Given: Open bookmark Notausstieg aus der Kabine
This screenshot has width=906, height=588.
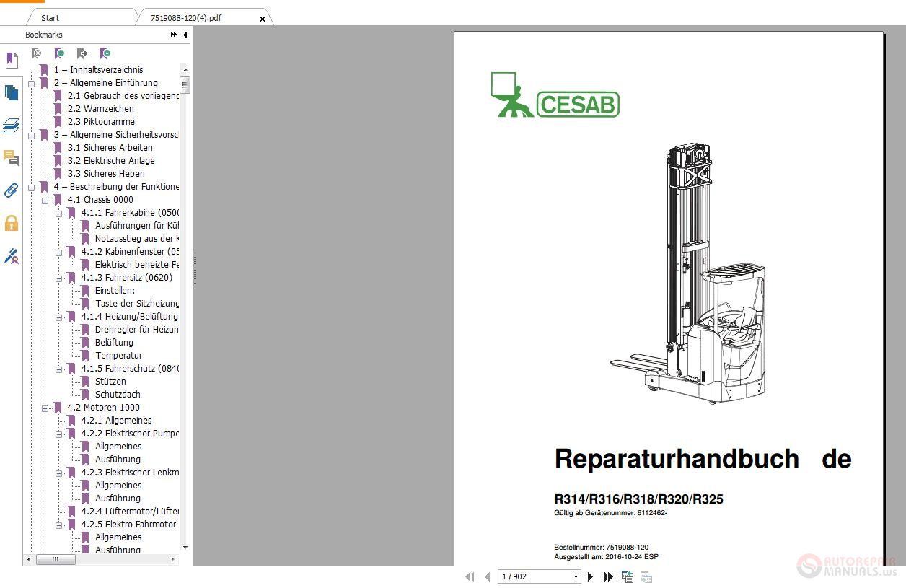Looking at the screenshot, I should [x=137, y=239].
